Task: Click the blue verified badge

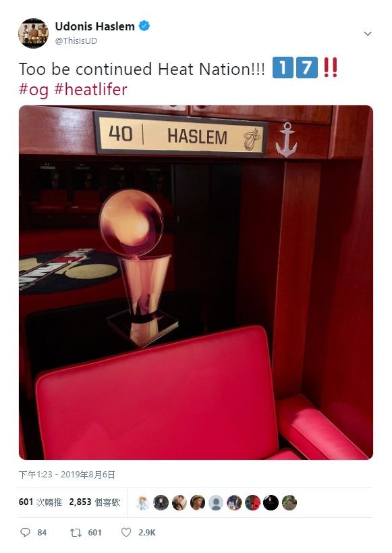Action: coord(144,26)
